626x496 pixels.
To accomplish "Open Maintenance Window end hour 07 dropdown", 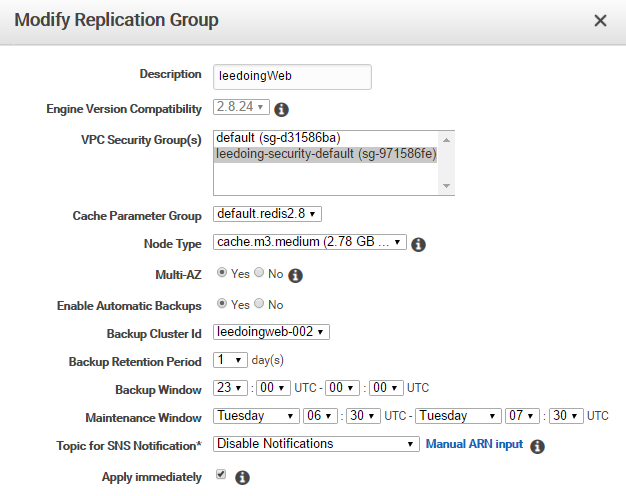I will coord(522,416).
